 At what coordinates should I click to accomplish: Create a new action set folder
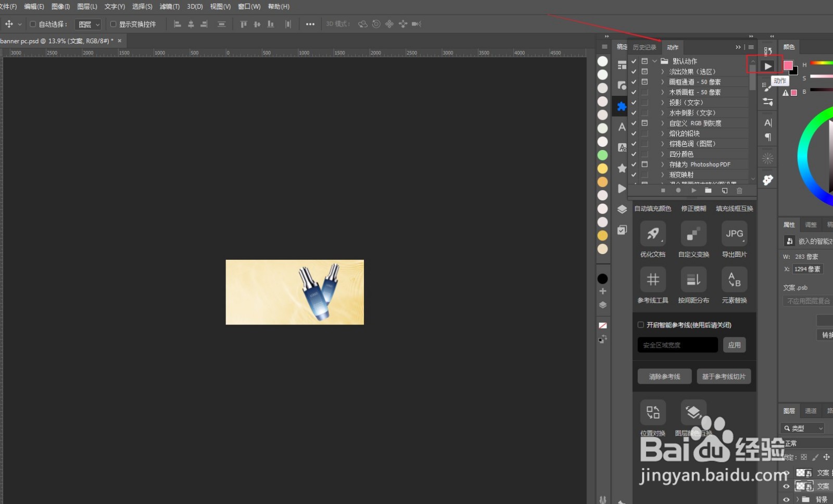point(708,191)
